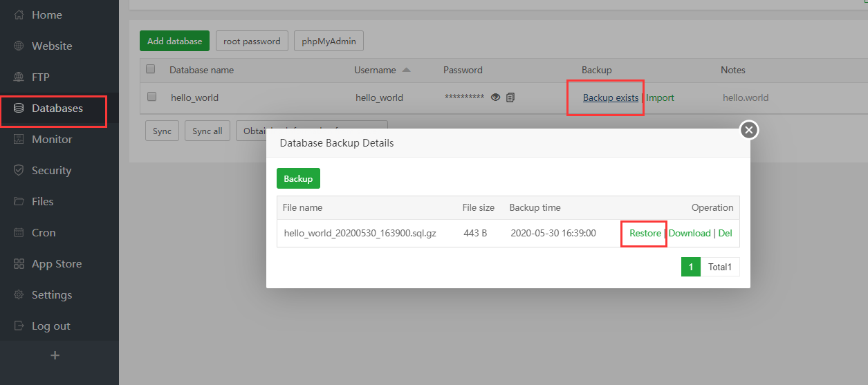Check the hello_world database row checkbox
The height and width of the screenshot is (385, 868).
pos(152,97)
